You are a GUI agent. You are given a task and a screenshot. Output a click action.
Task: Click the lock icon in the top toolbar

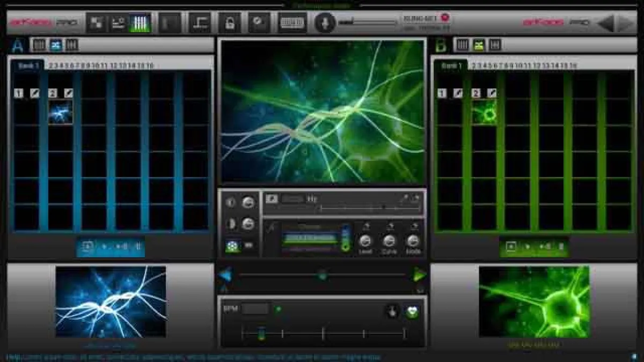click(x=230, y=21)
